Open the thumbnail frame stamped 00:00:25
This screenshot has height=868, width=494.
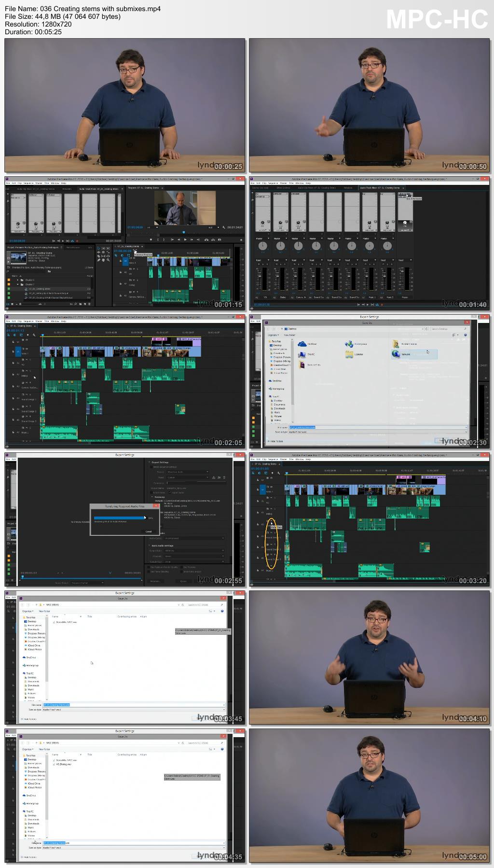click(x=125, y=105)
